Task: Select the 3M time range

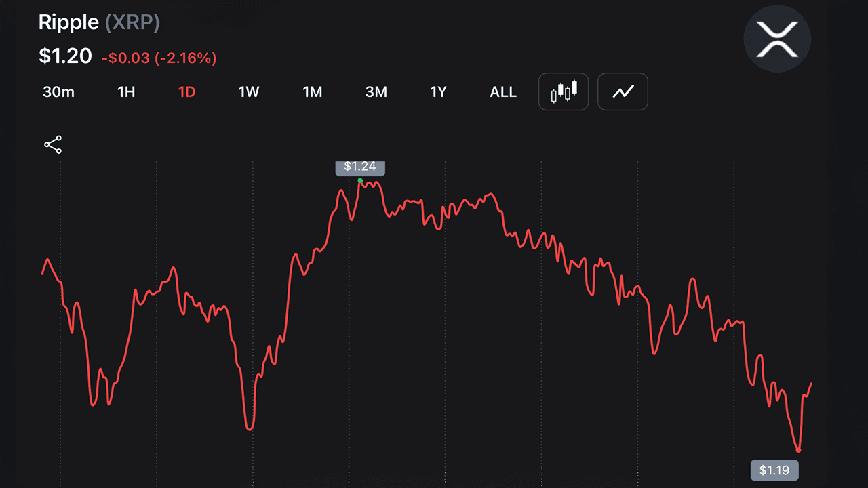Action: coord(376,92)
